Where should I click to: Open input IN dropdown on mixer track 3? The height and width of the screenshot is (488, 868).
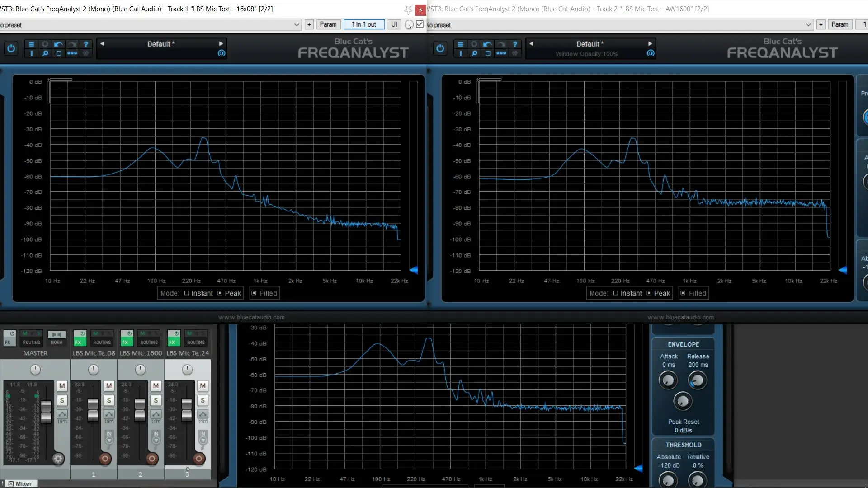[203, 437]
